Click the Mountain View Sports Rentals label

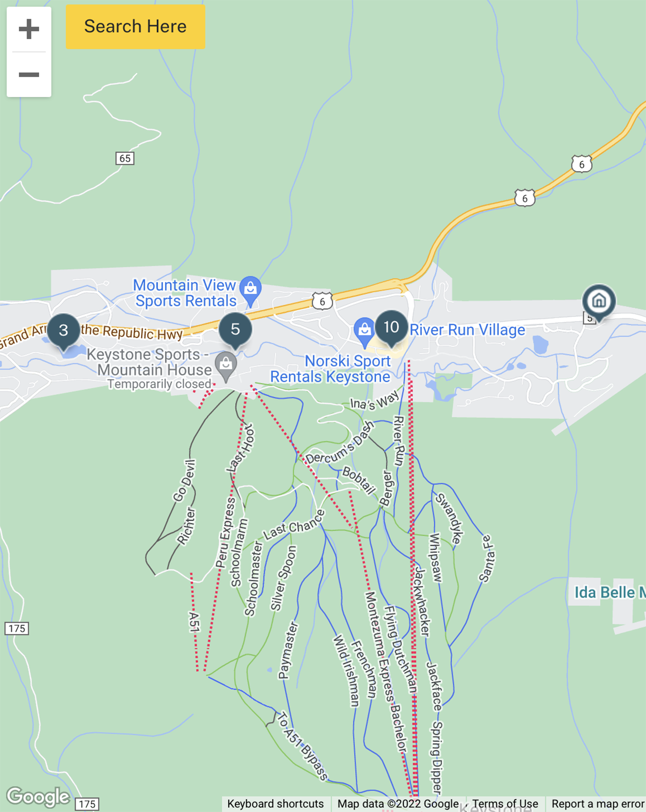point(185,293)
